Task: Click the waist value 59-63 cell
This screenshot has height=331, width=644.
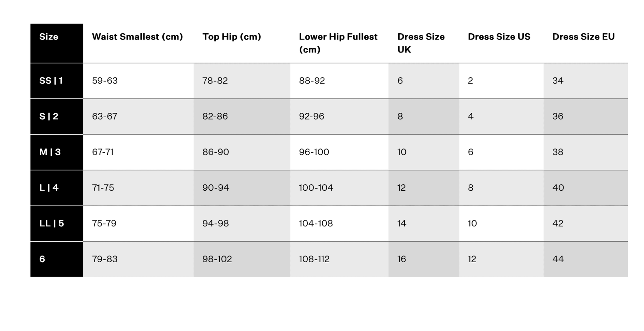Action: click(x=105, y=81)
